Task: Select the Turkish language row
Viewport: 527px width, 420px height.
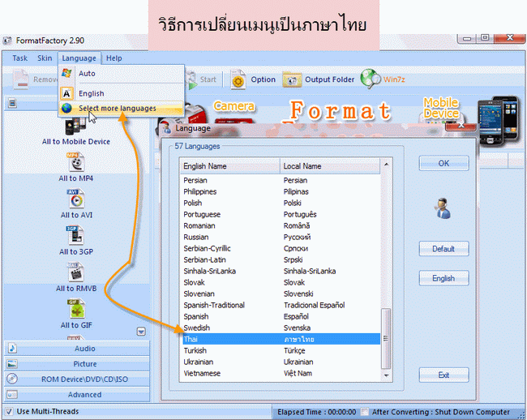Action: [x=281, y=350]
